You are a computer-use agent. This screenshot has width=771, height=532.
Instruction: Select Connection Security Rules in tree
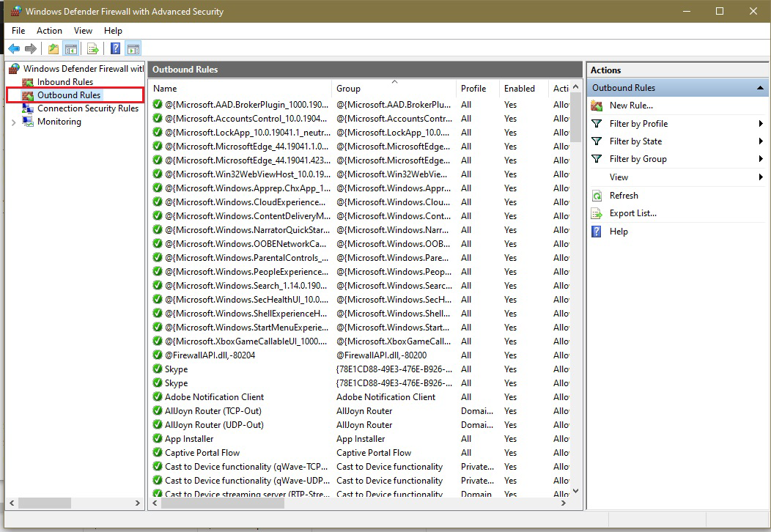pos(88,108)
